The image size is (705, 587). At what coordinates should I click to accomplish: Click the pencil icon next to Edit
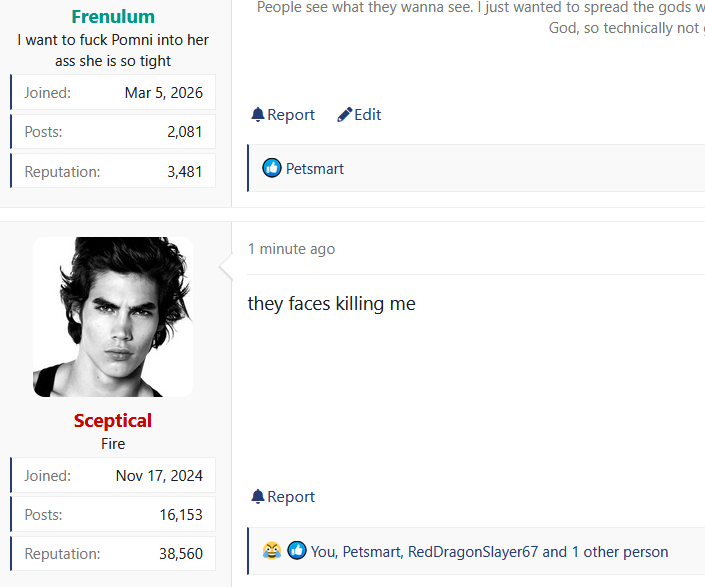344,115
